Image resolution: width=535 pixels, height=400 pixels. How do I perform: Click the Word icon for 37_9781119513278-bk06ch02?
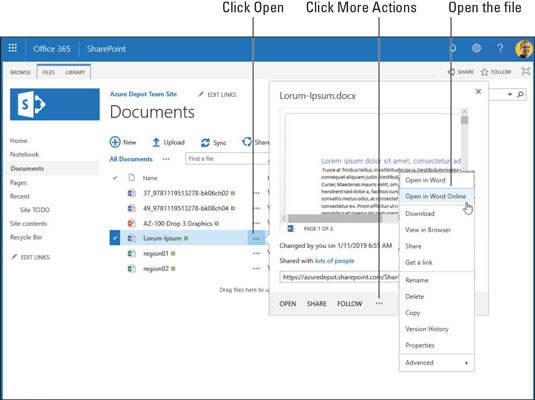click(132, 193)
